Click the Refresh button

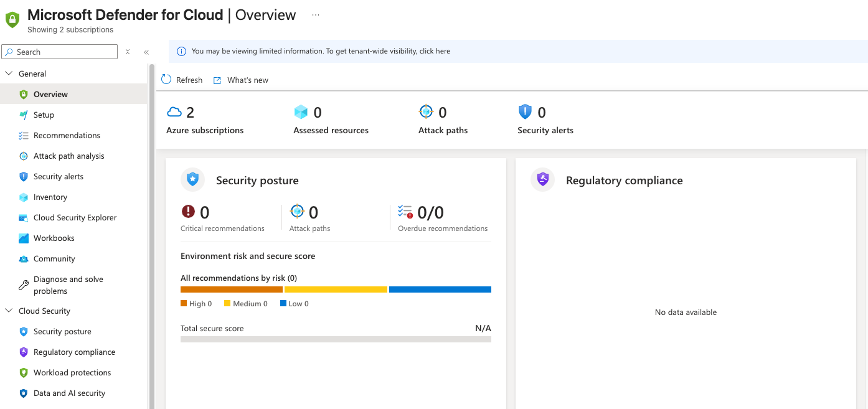182,80
